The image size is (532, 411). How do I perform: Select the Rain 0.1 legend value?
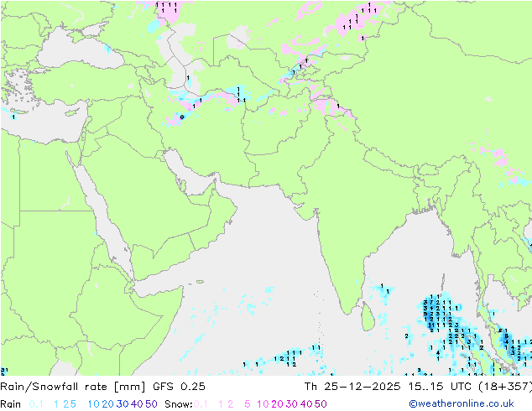click(x=36, y=404)
